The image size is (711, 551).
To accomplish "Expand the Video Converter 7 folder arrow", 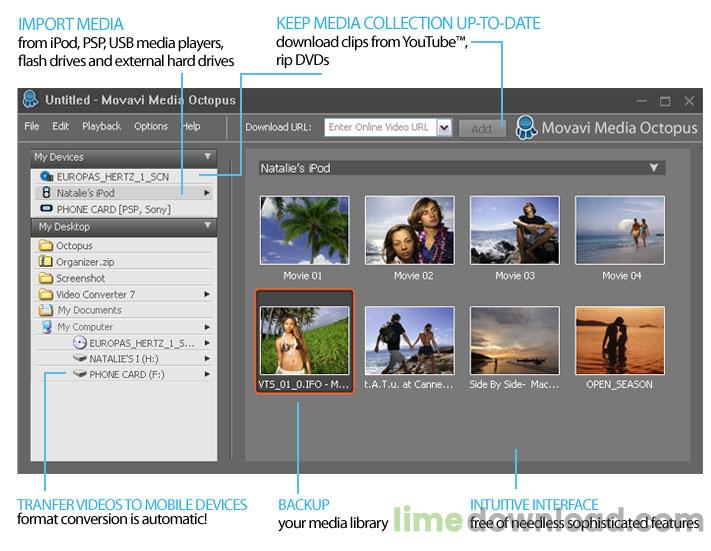I will pos(207,294).
